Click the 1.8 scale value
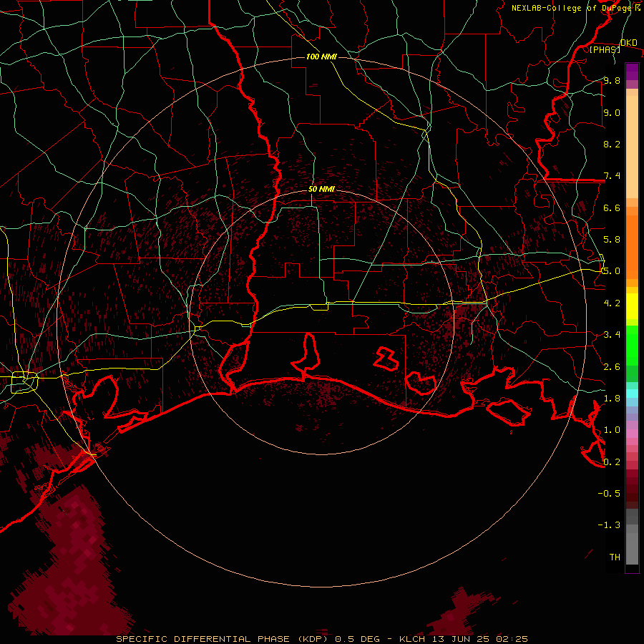 (x=612, y=399)
